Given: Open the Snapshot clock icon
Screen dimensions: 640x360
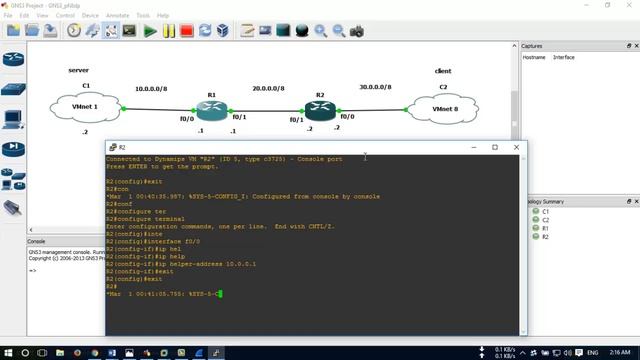Looking at the screenshot, I should 74,31.
